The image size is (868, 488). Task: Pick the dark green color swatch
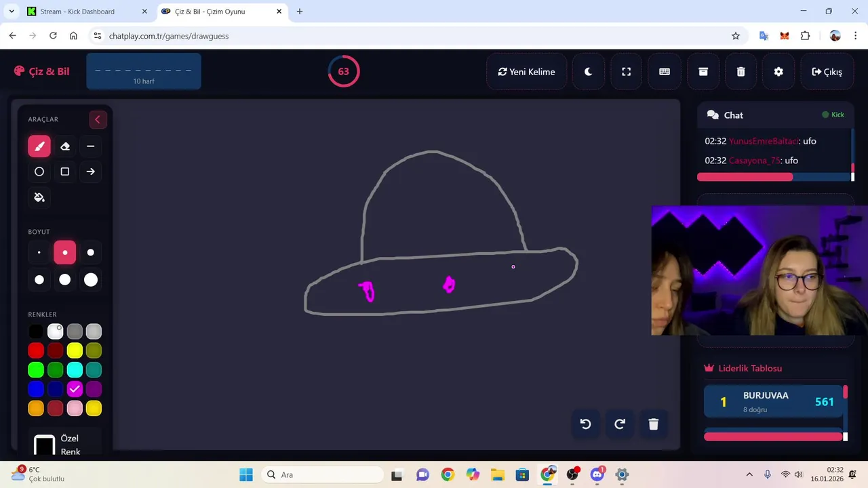56,370
